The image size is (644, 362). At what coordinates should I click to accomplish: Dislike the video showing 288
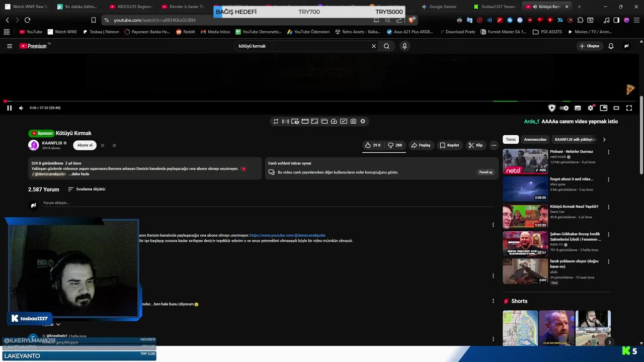(x=395, y=145)
